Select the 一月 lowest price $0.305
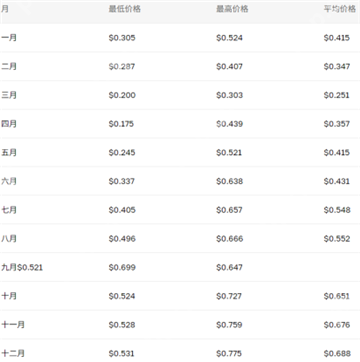360x362 pixels. 122,38
